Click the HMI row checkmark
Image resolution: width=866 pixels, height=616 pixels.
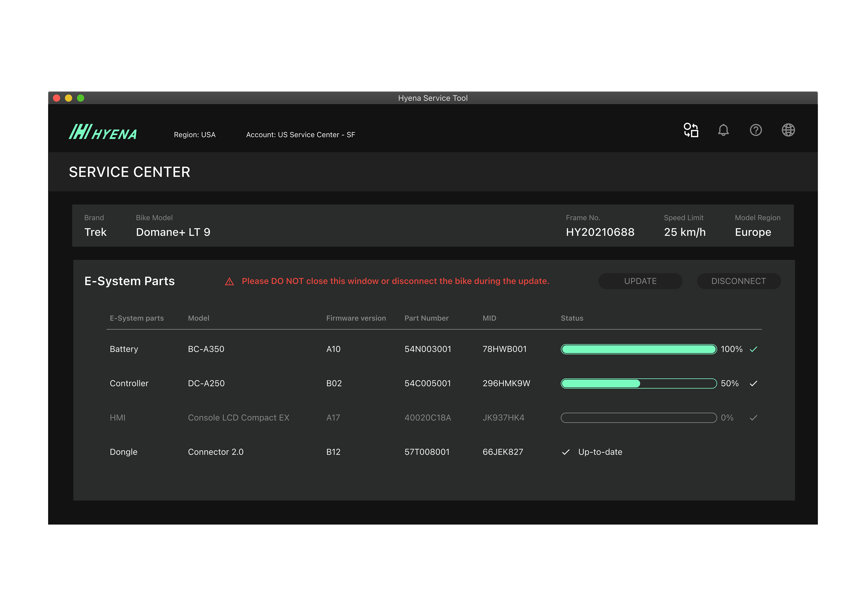click(753, 417)
